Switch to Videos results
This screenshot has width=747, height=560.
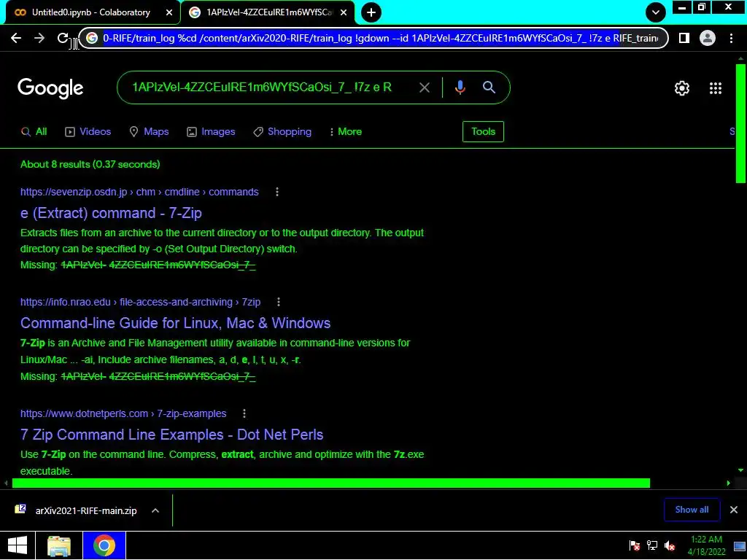coord(88,132)
